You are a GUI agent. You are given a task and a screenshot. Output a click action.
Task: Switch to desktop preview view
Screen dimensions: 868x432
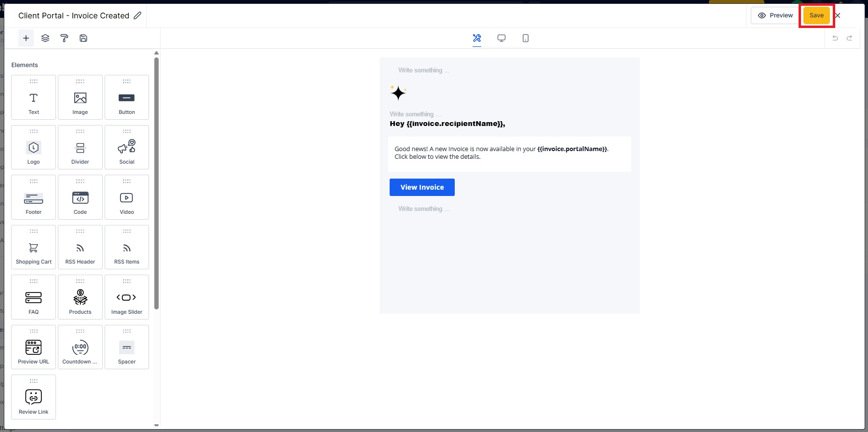pos(502,38)
